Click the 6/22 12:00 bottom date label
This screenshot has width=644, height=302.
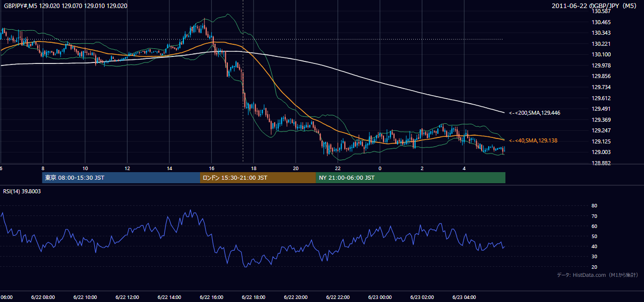pyautogui.click(x=127, y=297)
